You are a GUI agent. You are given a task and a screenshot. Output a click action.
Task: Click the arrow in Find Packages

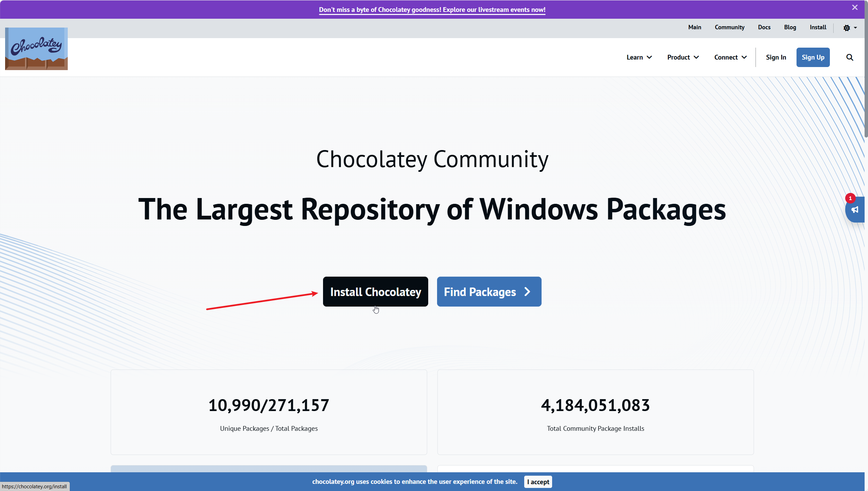pos(527,292)
